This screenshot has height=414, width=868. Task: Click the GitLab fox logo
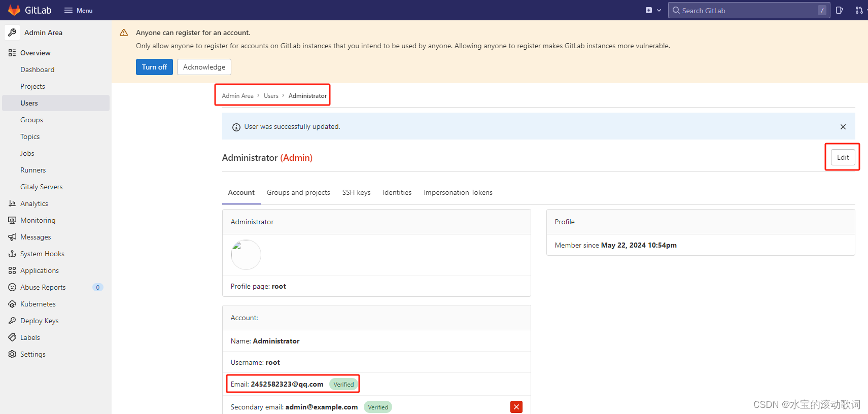click(x=14, y=10)
